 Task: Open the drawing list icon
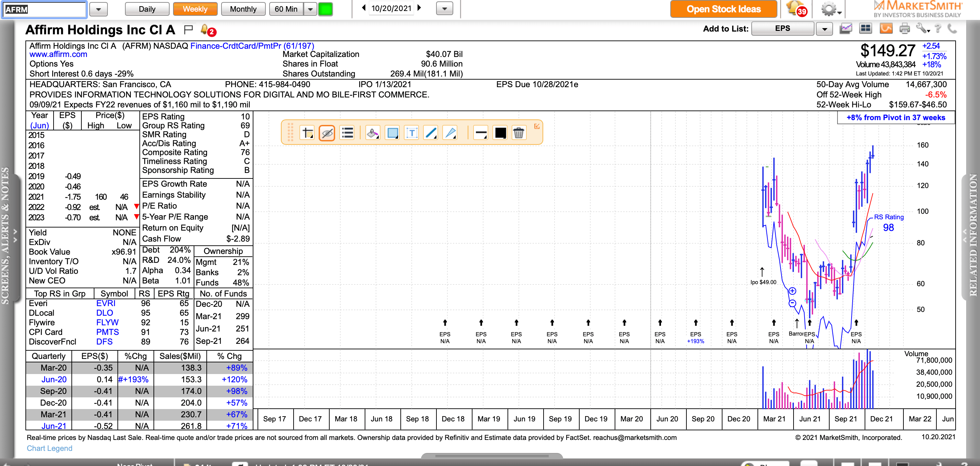click(347, 133)
